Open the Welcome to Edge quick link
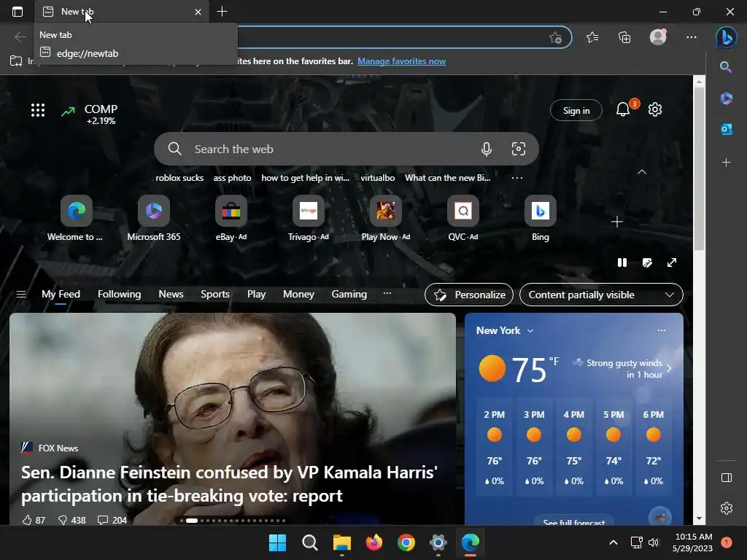Viewport: 747px width, 560px height. click(x=76, y=219)
